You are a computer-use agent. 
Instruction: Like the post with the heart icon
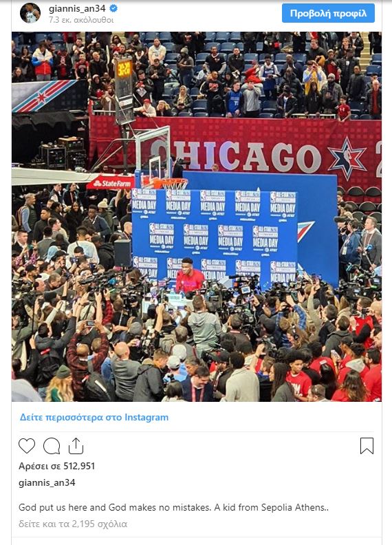coord(27,446)
